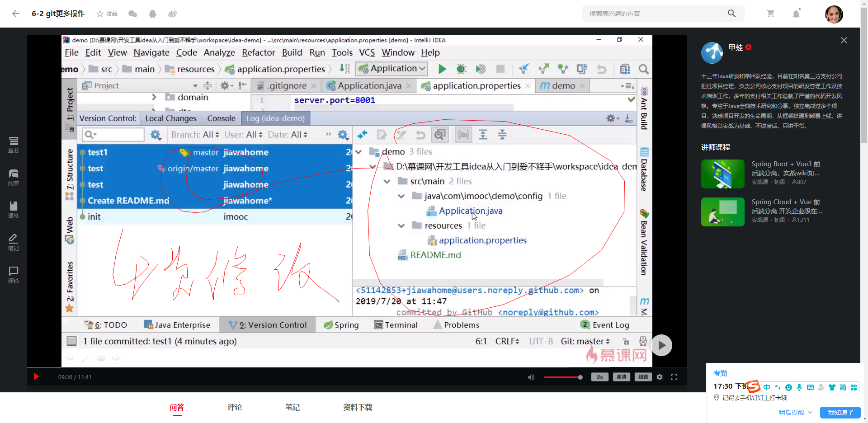Image resolution: width=868 pixels, height=423 pixels.
Task: Open video player settings gear
Action: [x=660, y=377]
